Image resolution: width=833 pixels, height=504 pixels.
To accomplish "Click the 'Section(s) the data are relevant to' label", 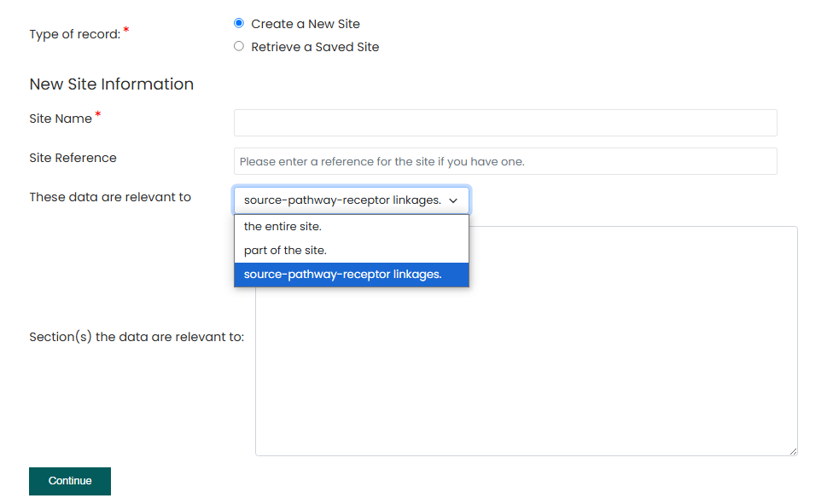I will 137,337.
